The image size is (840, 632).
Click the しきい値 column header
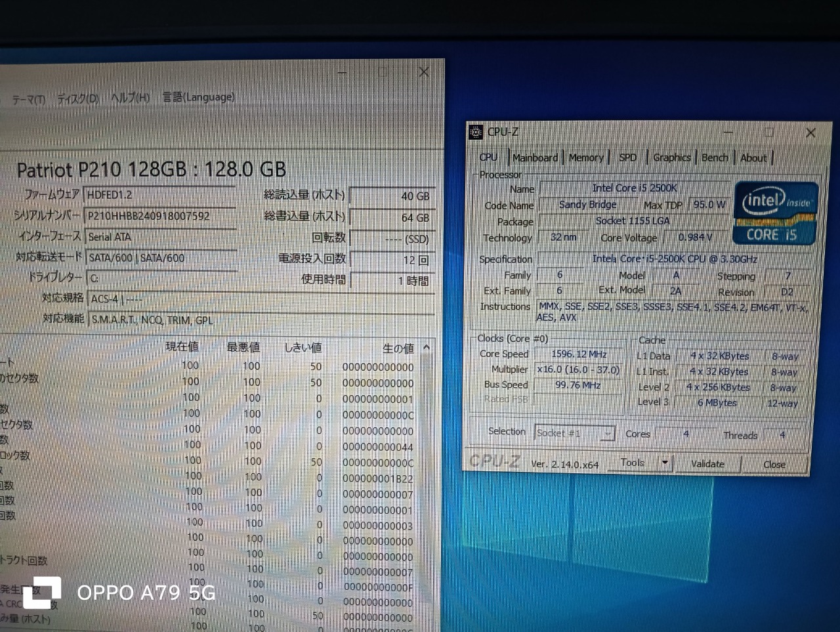coord(303,348)
